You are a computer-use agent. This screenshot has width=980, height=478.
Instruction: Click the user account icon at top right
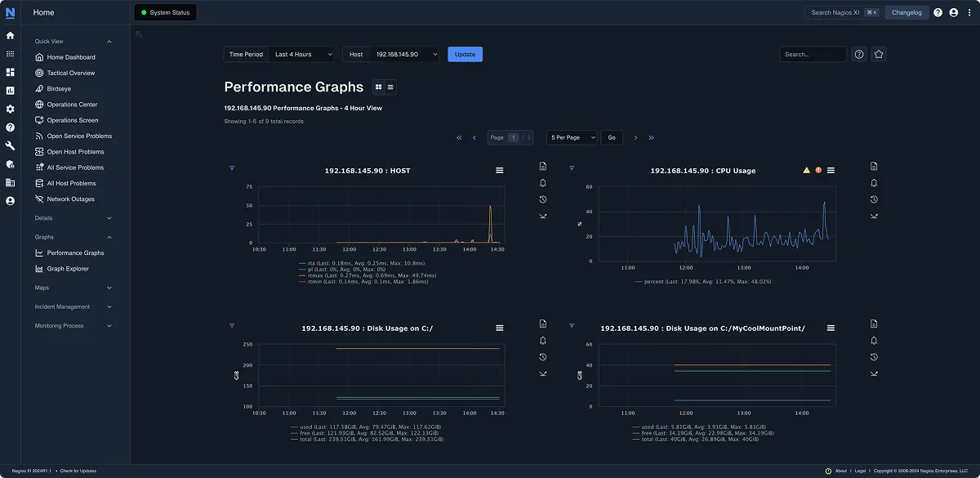coord(954,12)
